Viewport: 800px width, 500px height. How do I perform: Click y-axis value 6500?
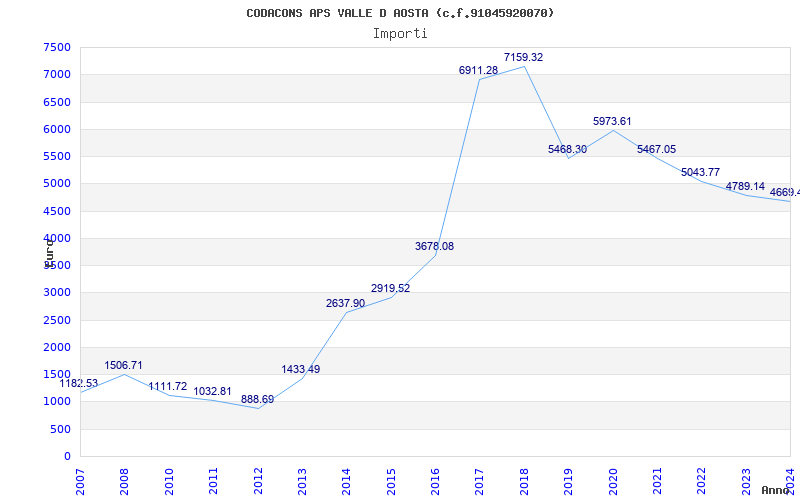pos(57,102)
